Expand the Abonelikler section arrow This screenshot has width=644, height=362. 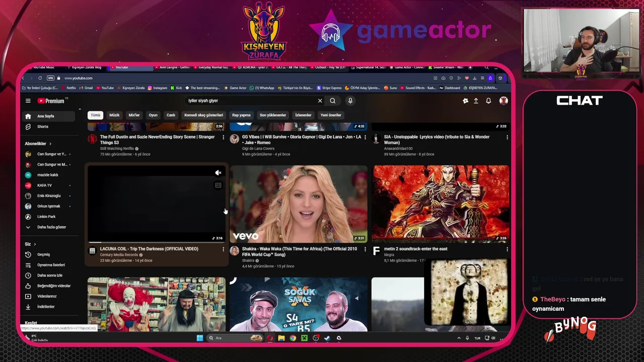pyautogui.click(x=50, y=144)
